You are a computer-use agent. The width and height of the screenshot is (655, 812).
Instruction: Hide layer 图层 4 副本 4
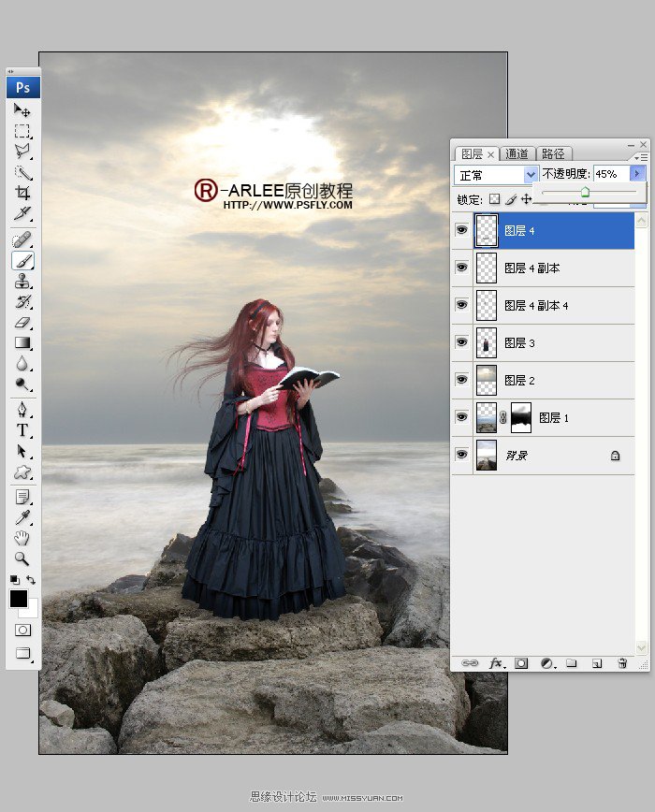461,305
